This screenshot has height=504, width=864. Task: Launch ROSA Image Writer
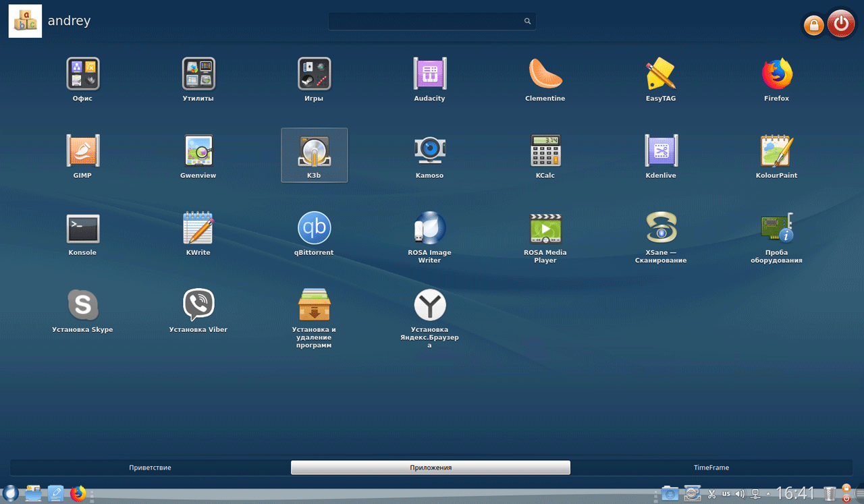[x=429, y=228]
